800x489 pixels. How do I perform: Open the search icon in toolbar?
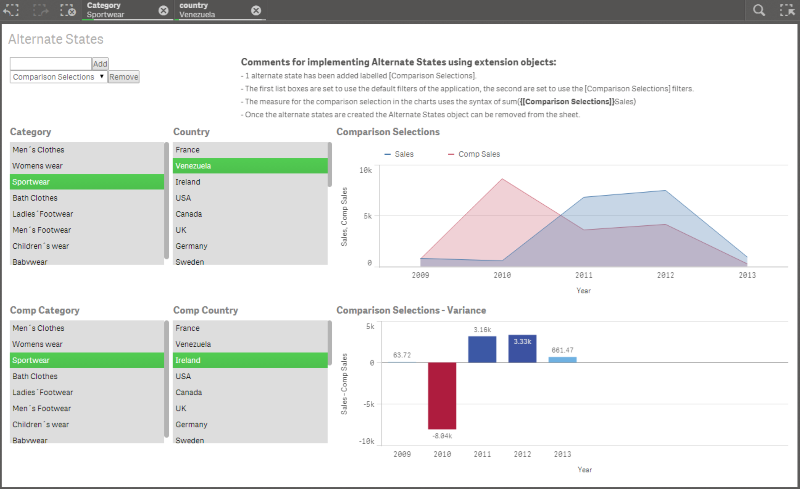[760, 10]
